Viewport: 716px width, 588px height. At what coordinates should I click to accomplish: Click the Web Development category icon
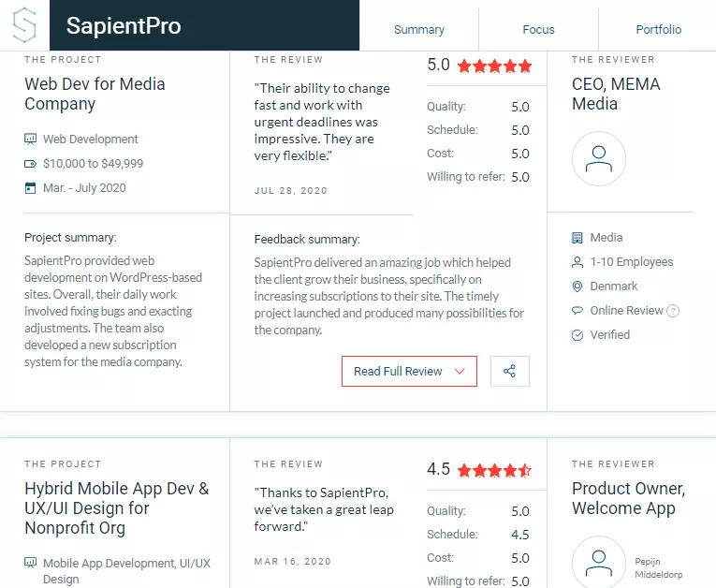[x=30, y=139]
